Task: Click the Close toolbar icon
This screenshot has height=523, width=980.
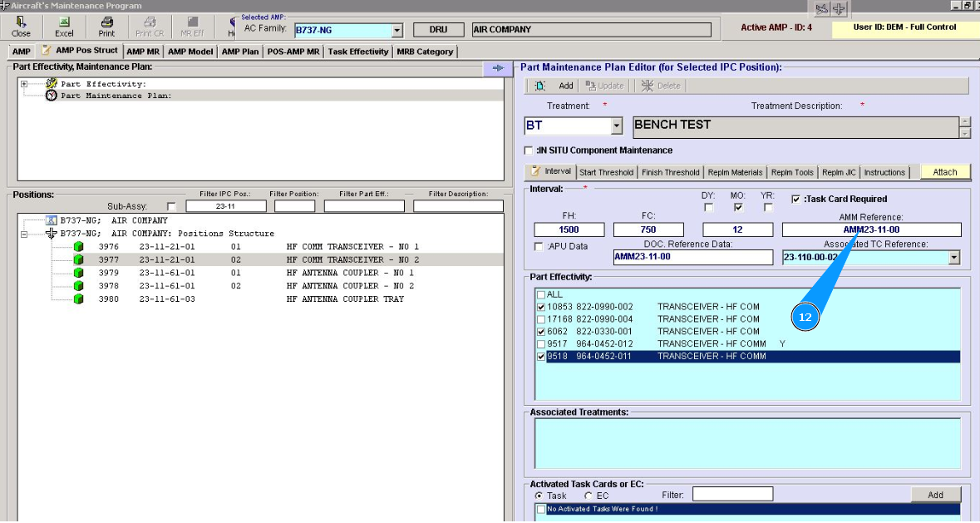Action: (21, 27)
